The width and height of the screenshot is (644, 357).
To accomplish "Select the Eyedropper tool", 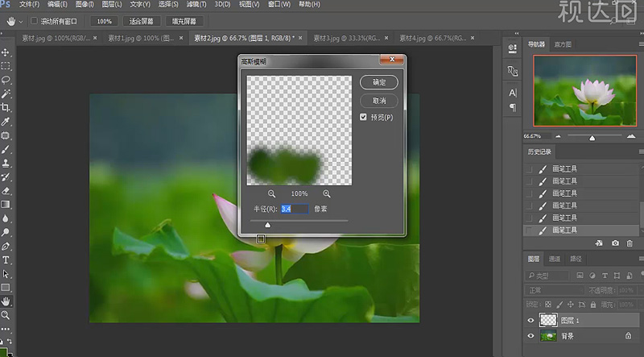I will [x=6, y=122].
